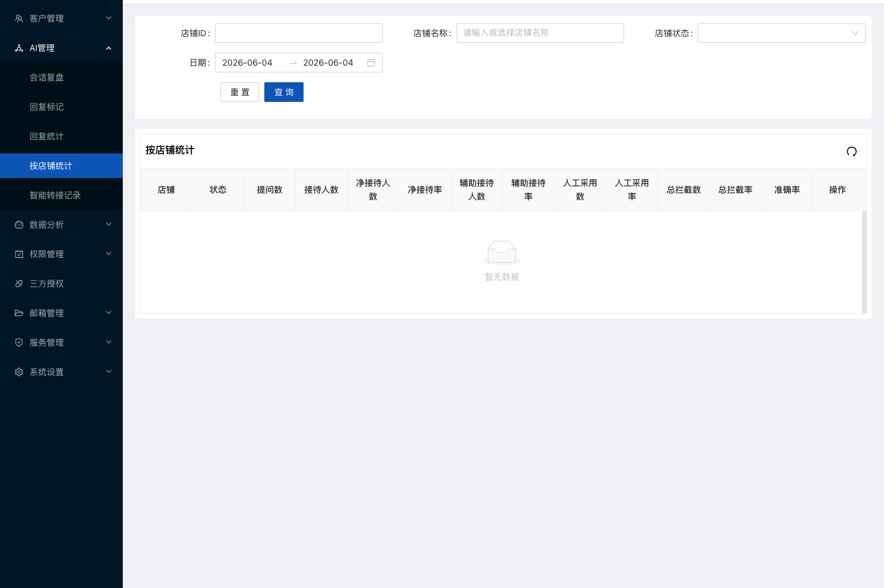
Task: Expand the 客户管理 menu chevron
Action: coord(109,18)
